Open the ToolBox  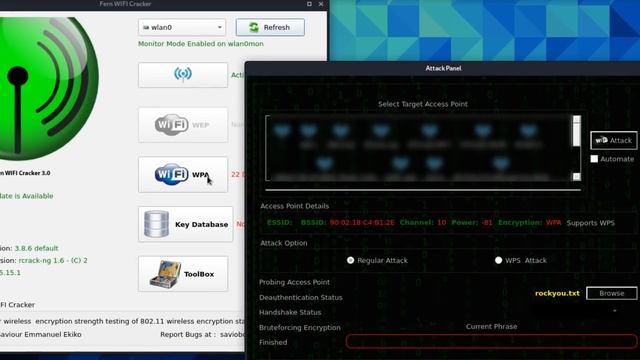pos(183,274)
